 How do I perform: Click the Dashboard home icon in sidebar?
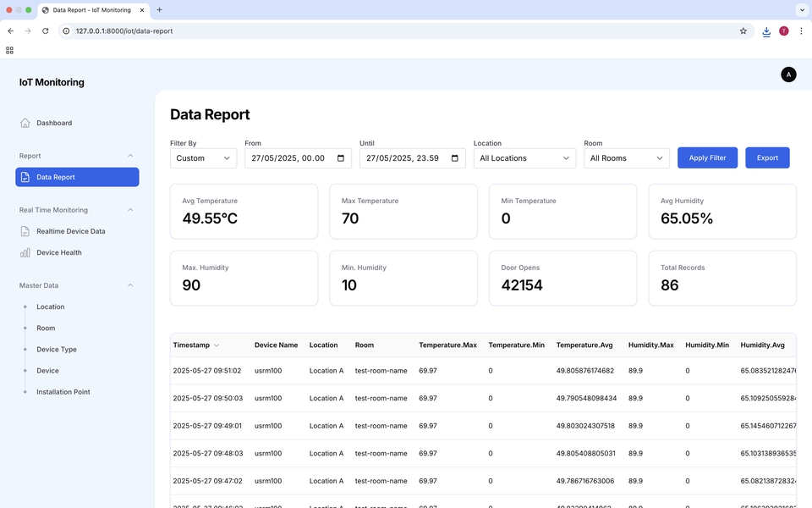click(25, 123)
